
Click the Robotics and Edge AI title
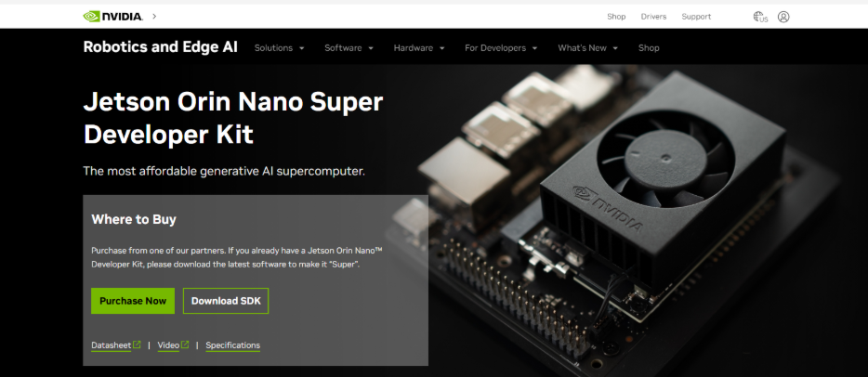click(x=161, y=47)
